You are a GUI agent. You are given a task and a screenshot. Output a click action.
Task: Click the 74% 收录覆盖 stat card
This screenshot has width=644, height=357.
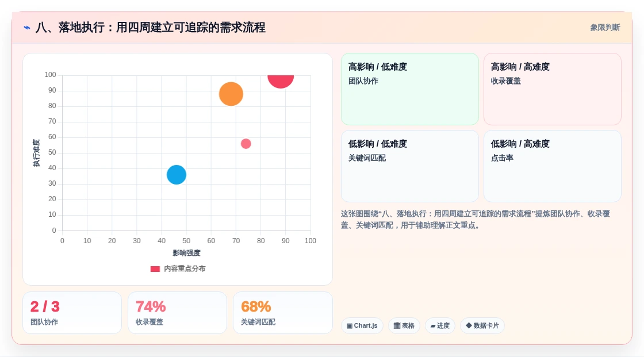[x=178, y=313]
